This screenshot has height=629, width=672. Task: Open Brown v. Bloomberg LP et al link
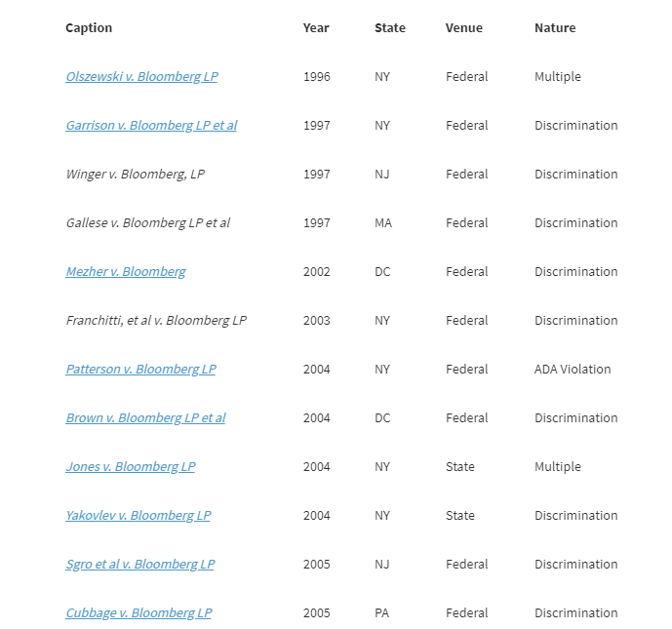(x=145, y=417)
